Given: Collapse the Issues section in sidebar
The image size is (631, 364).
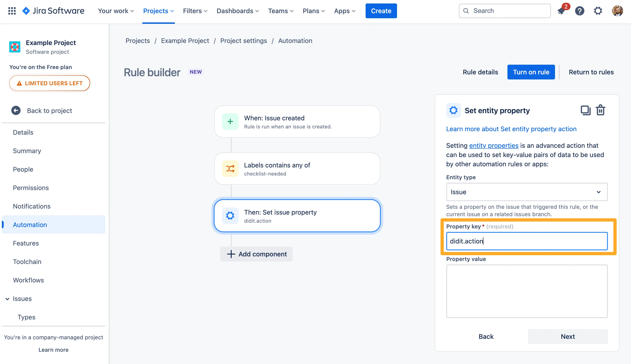Looking at the screenshot, I should point(7,299).
